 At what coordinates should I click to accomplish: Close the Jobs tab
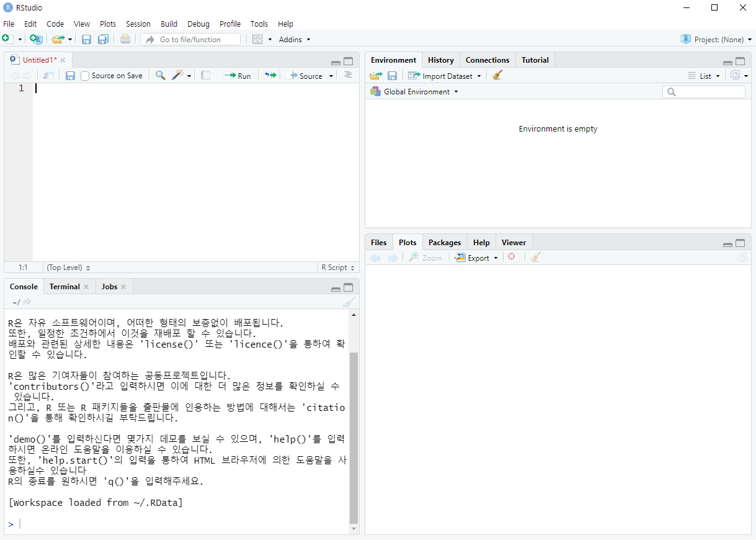point(123,287)
